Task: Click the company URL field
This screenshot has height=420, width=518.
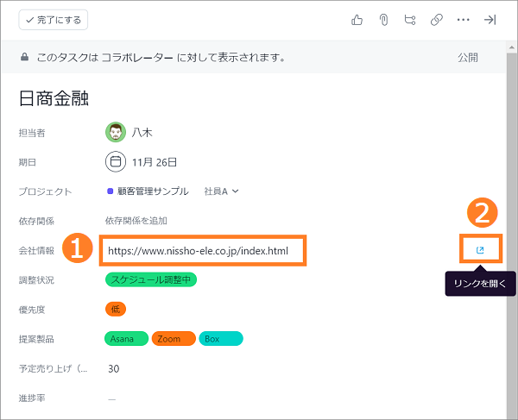Action: point(203,251)
